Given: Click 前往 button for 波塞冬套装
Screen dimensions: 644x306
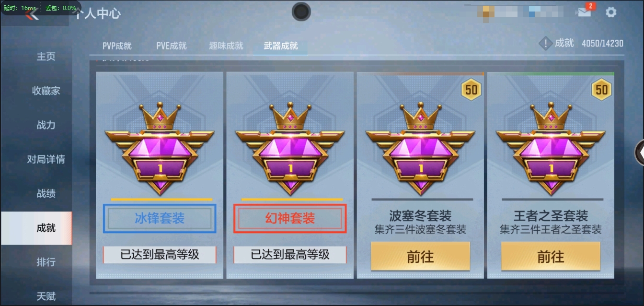Looking at the screenshot, I should [x=420, y=257].
